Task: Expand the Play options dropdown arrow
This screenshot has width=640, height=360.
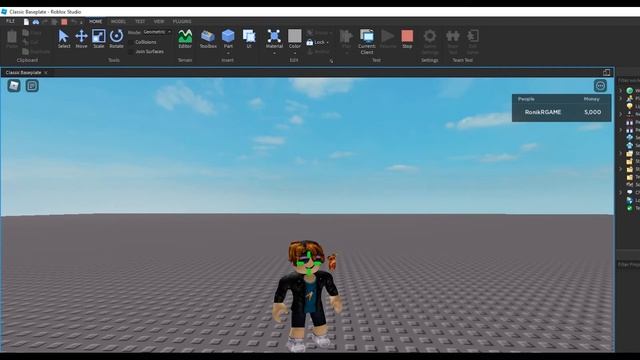Action: click(x=346, y=53)
